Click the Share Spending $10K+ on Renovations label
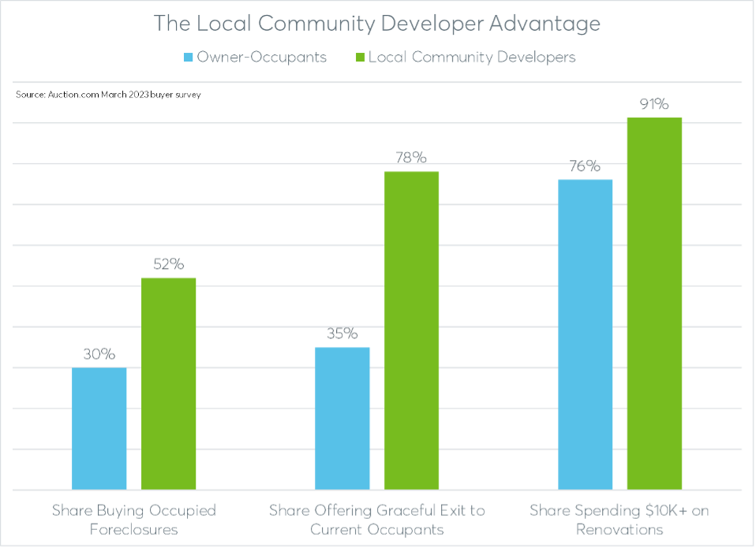 (x=619, y=520)
